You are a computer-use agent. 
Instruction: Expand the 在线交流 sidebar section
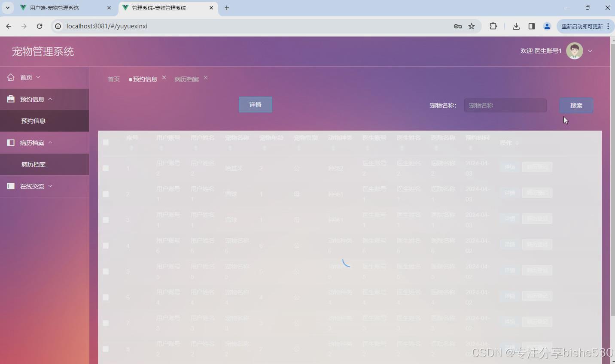(50, 186)
